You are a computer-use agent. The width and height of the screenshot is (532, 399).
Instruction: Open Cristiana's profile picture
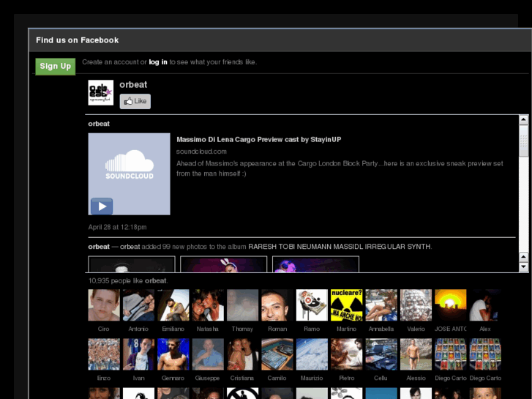(x=243, y=354)
